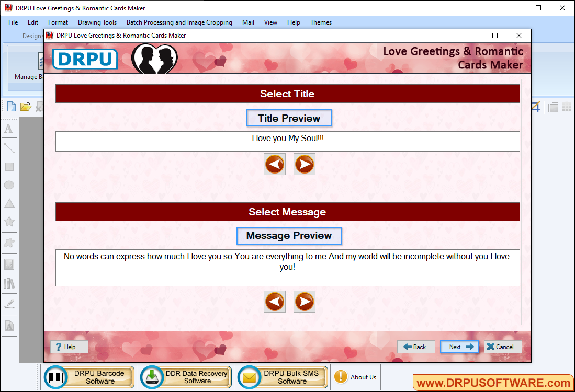Show previous title with left arrow

(x=275, y=164)
